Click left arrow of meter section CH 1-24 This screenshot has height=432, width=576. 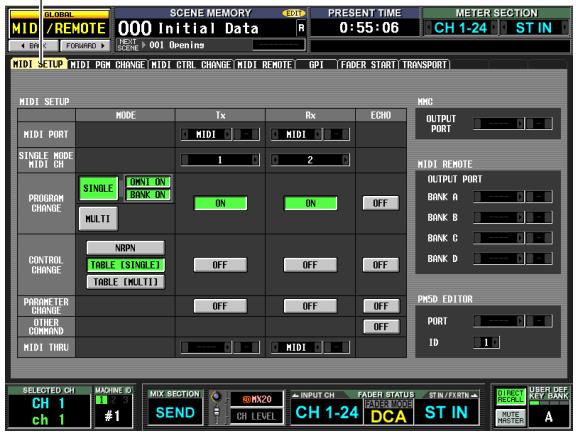(x=428, y=28)
